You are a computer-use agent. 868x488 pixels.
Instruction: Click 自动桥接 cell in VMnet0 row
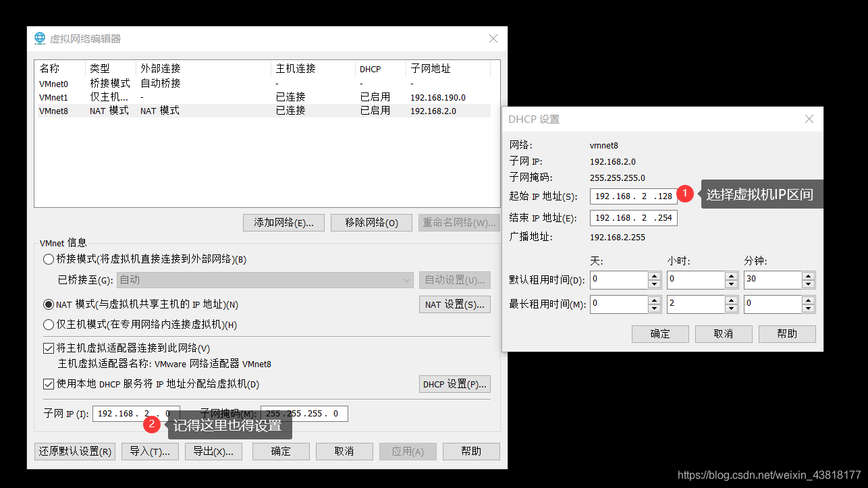tap(161, 84)
